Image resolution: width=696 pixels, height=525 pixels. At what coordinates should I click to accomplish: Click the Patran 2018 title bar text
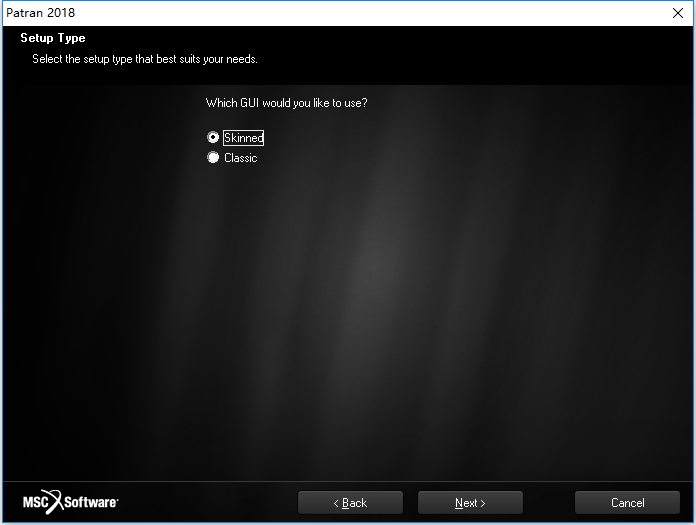point(40,12)
